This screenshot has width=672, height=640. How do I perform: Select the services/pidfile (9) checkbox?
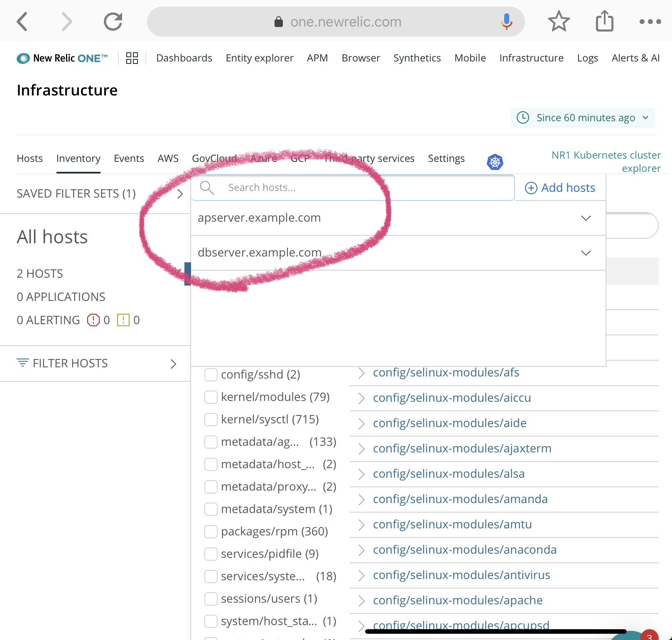tap(211, 554)
